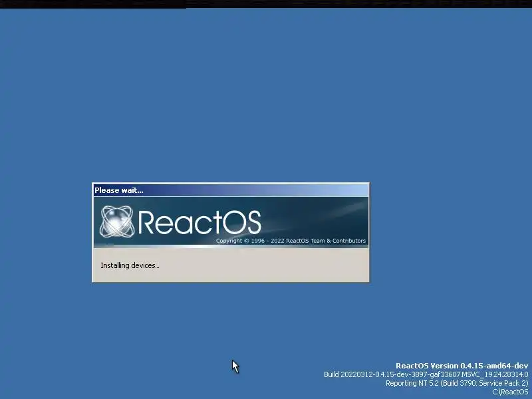Click the copyright 1996 - 2022 ReactOS Team line
Viewport: 532px width, 399px height.
coord(291,241)
